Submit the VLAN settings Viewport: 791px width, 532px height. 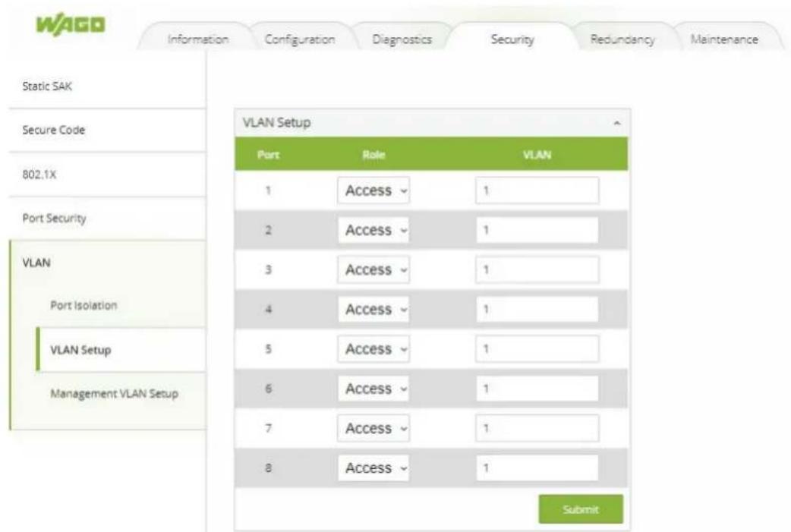[581, 509]
